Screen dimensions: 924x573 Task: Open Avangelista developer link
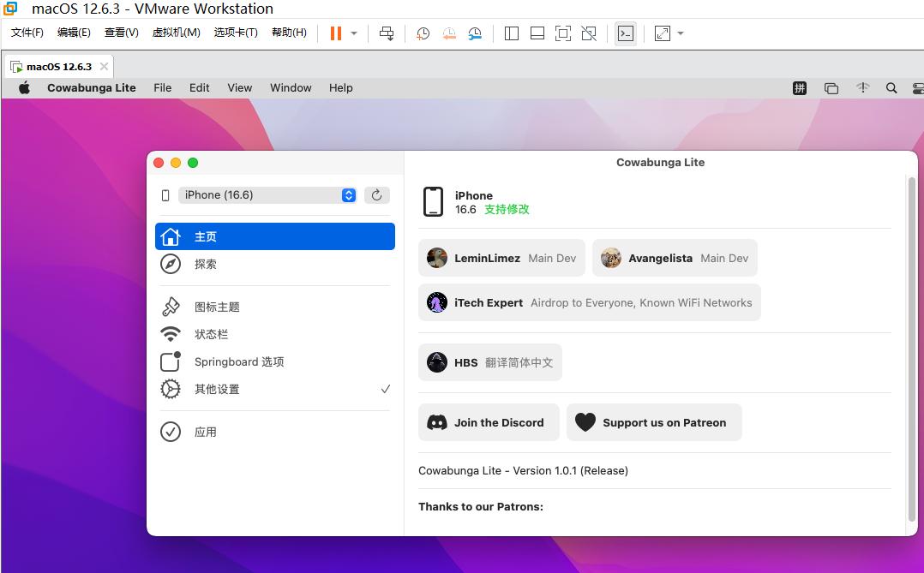[675, 258]
